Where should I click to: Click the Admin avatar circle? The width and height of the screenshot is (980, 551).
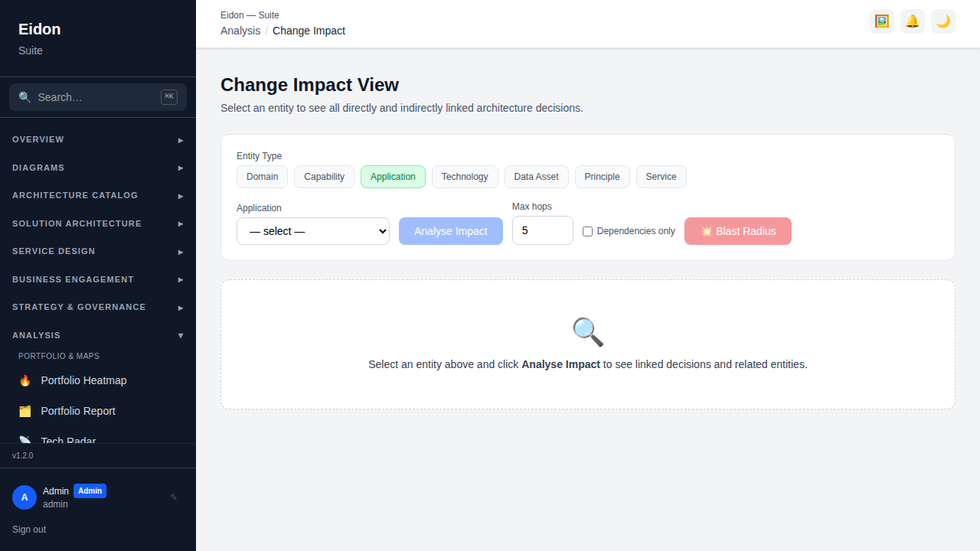pos(24,497)
